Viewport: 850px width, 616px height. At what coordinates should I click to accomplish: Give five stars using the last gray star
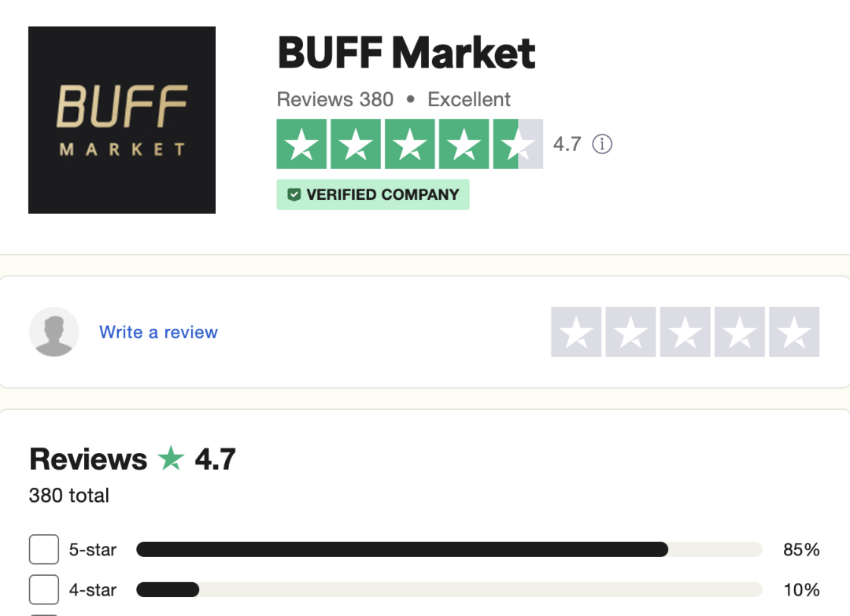(x=794, y=332)
